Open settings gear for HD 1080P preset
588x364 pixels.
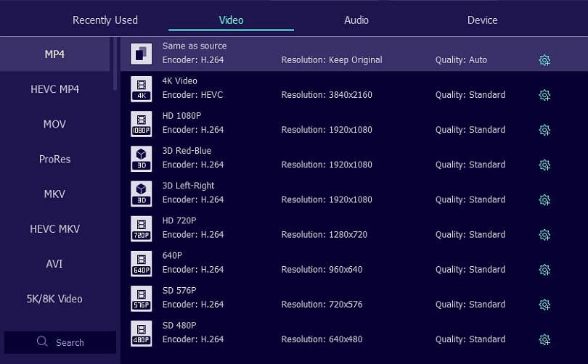point(544,130)
